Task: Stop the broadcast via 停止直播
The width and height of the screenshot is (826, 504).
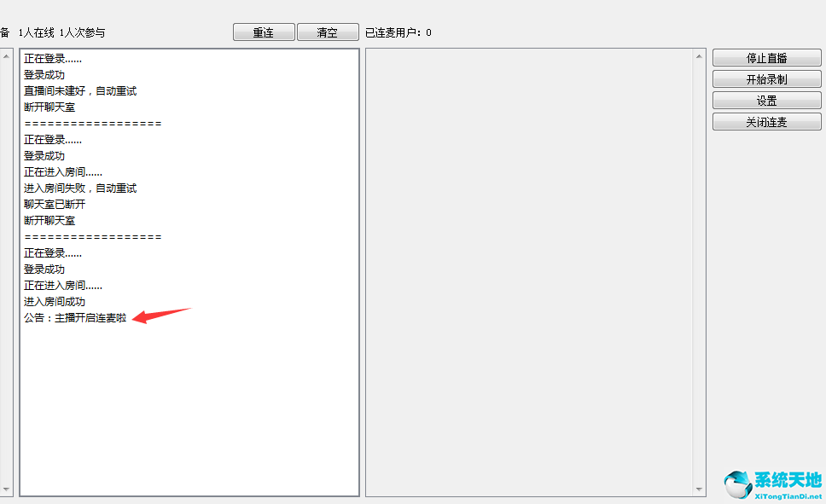Action: [766, 58]
